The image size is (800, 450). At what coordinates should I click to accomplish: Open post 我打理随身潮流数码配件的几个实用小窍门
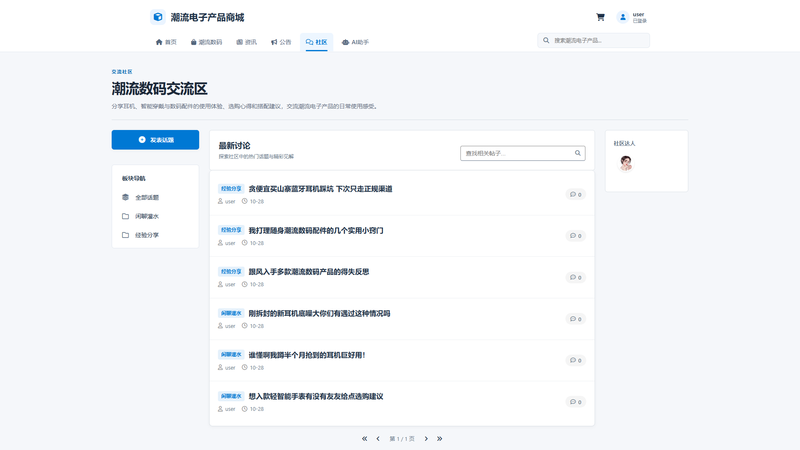coord(316,231)
